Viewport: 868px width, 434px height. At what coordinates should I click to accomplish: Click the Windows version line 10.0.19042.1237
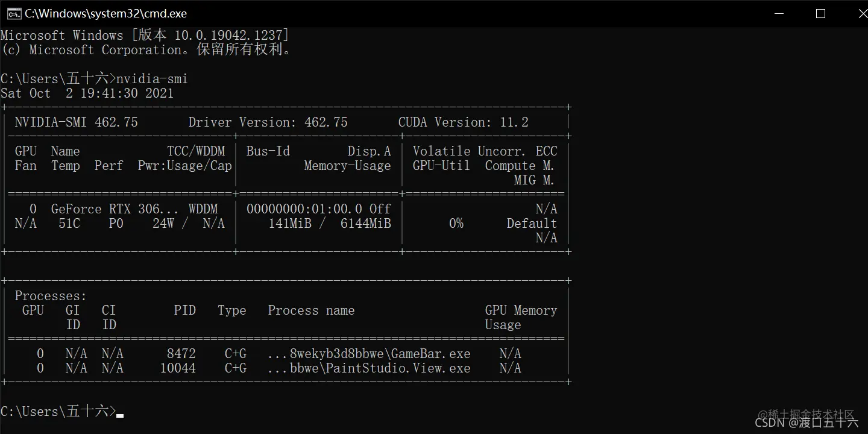point(145,36)
